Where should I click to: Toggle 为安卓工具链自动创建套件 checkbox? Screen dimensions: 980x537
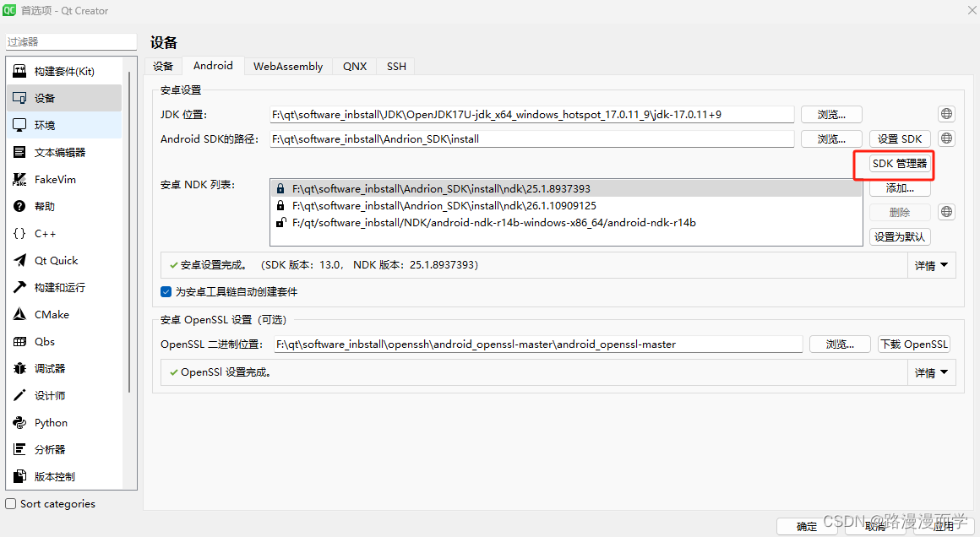(166, 291)
